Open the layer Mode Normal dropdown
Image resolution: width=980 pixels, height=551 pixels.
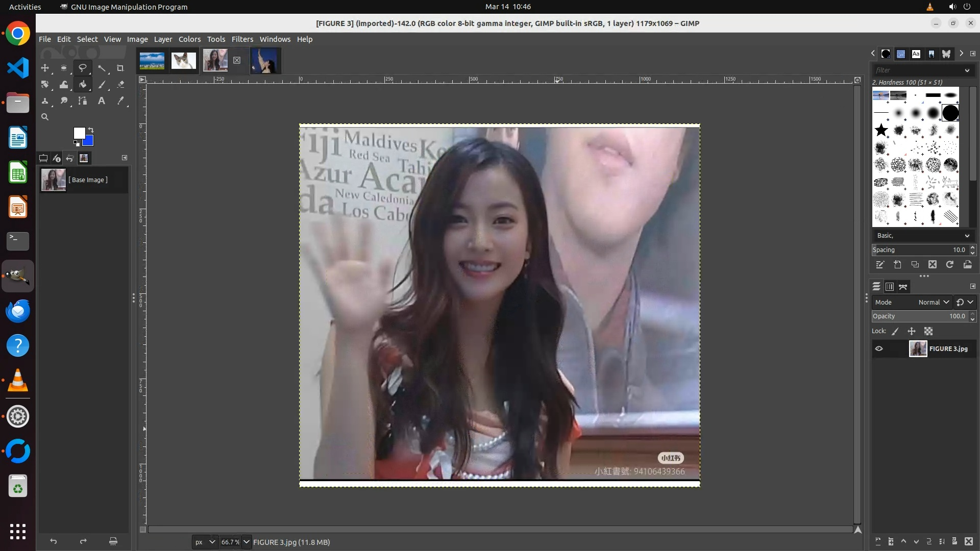tap(933, 302)
